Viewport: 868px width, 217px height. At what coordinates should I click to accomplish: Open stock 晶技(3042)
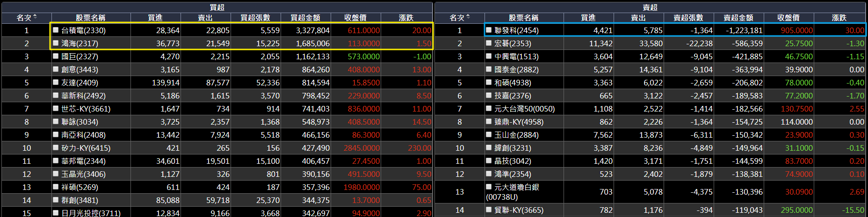click(x=513, y=161)
